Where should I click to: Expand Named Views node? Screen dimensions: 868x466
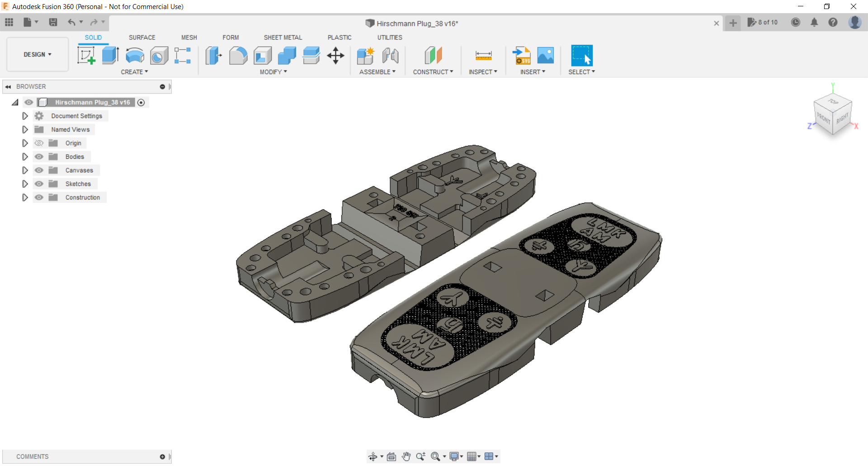click(x=25, y=129)
